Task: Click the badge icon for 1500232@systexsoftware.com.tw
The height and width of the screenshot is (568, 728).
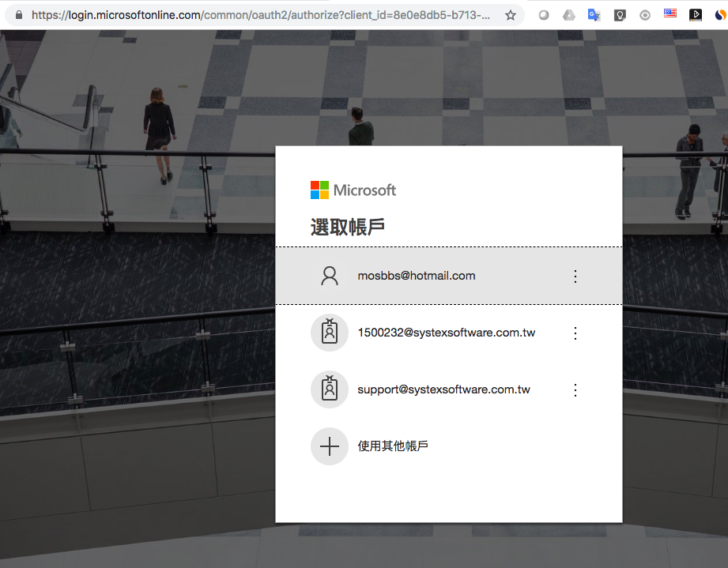Action: (330, 333)
